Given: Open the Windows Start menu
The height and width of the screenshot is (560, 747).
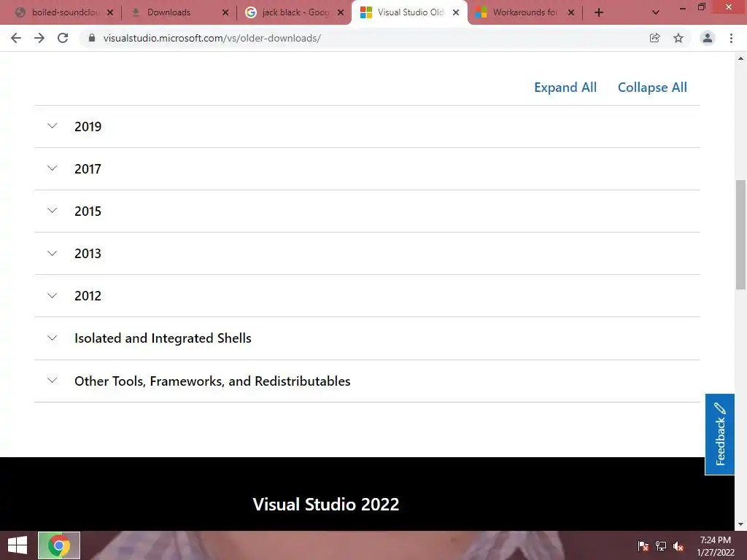Looking at the screenshot, I should [x=18, y=545].
